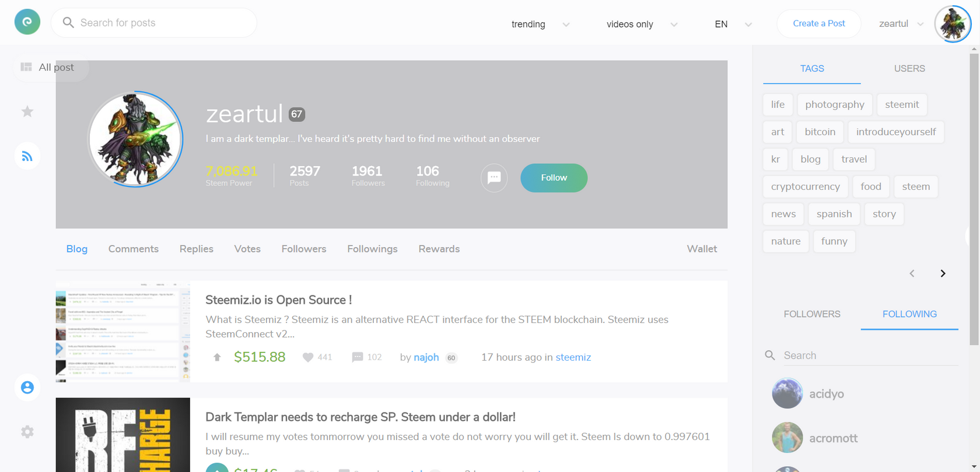
Task: Expand the EN language dropdown
Action: [x=733, y=24]
